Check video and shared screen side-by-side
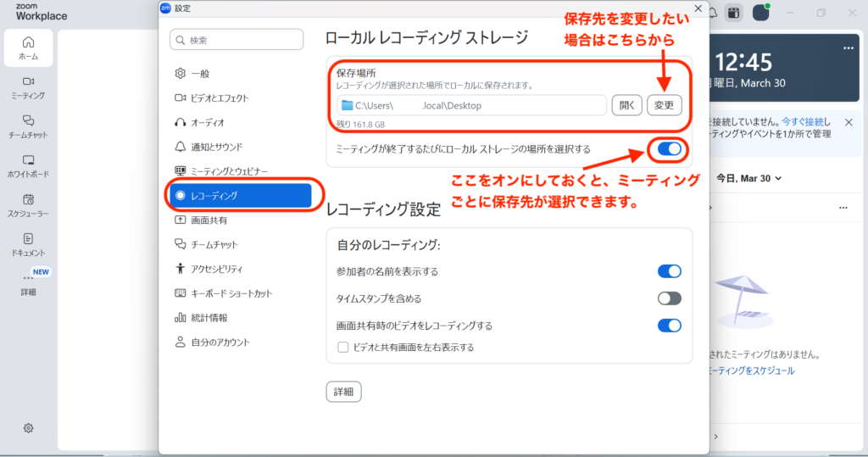 click(x=343, y=347)
